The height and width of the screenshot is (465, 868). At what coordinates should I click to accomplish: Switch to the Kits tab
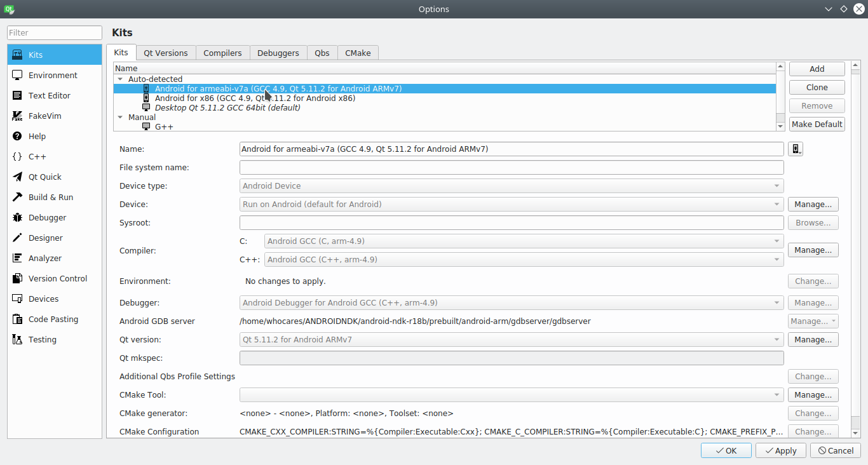pos(121,53)
